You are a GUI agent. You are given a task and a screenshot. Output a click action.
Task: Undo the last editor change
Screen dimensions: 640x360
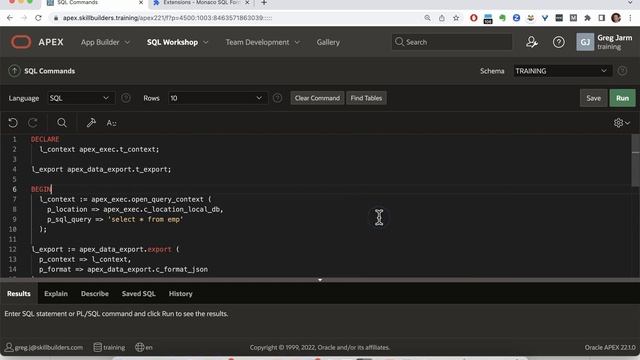(13, 122)
